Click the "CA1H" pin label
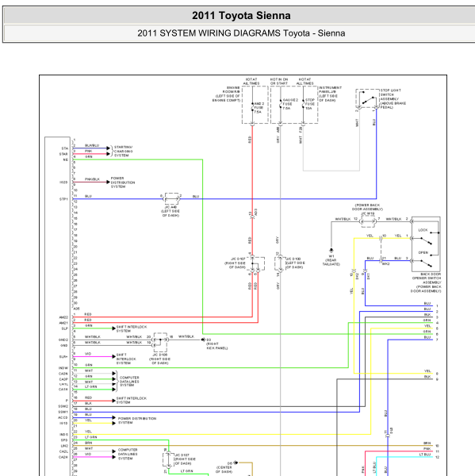 point(63,390)
